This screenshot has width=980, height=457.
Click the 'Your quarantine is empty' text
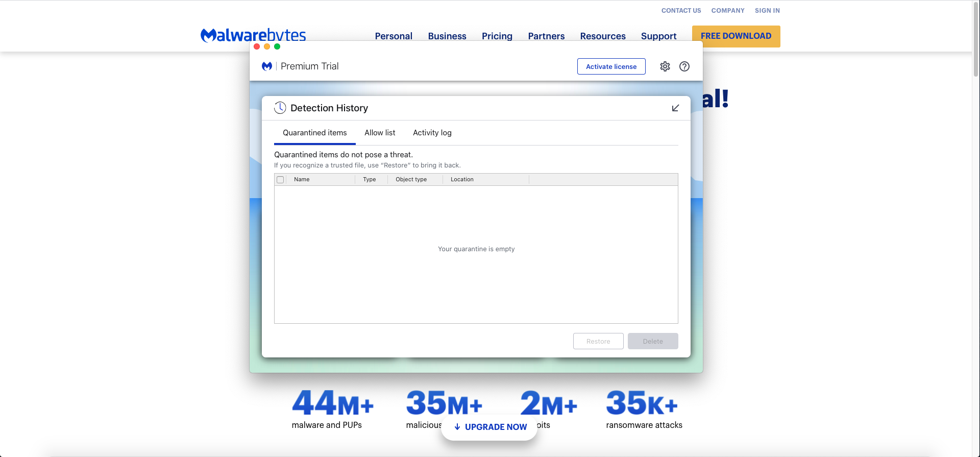pyautogui.click(x=476, y=249)
